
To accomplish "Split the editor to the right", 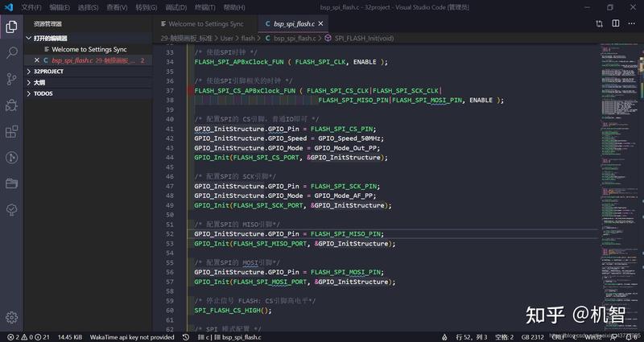I will [x=616, y=23].
